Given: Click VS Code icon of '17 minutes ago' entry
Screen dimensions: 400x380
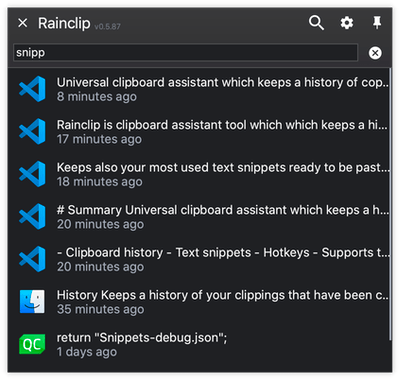Looking at the screenshot, I should point(32,131).
